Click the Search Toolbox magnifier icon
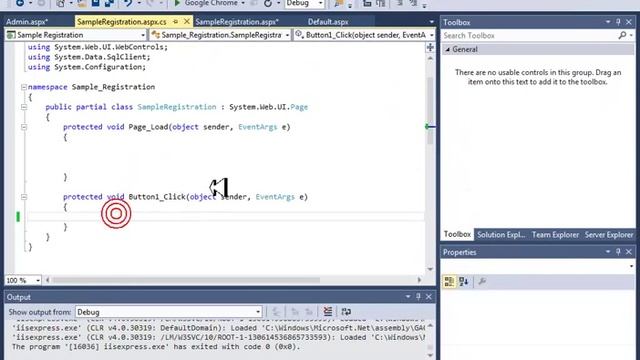Screen dimensions: 640x360 coord(622,36)
